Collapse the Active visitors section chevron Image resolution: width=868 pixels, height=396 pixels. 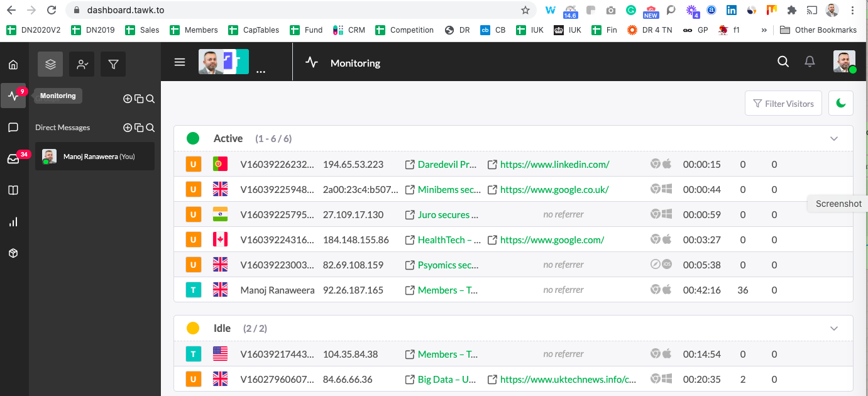[x=834, y=139]
